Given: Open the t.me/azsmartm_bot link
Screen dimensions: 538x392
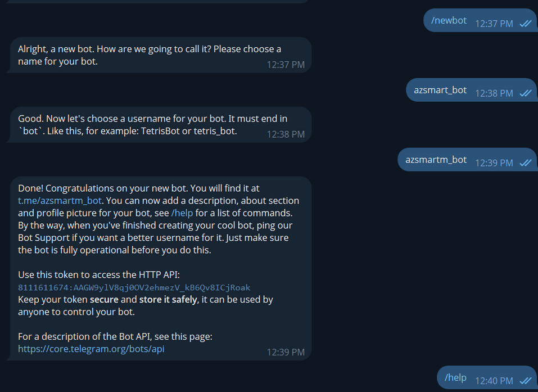Looking at the screenshot, I should point(60,201).
